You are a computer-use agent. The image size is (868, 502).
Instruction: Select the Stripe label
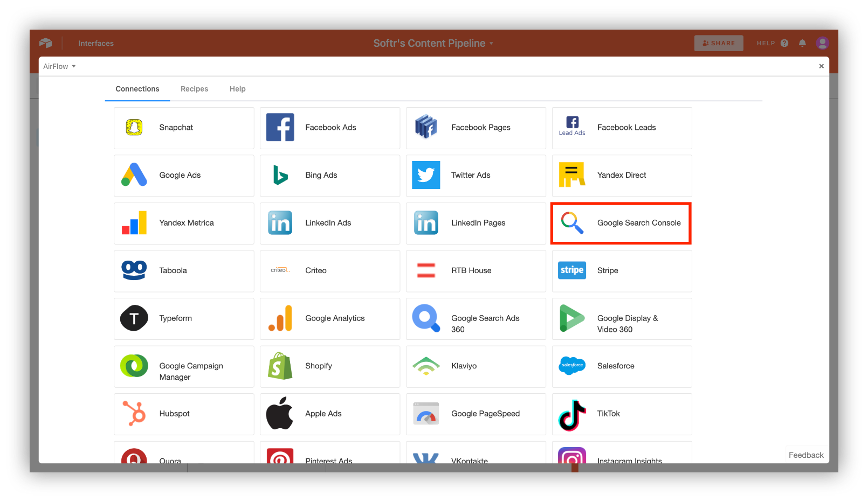[608, 270]
